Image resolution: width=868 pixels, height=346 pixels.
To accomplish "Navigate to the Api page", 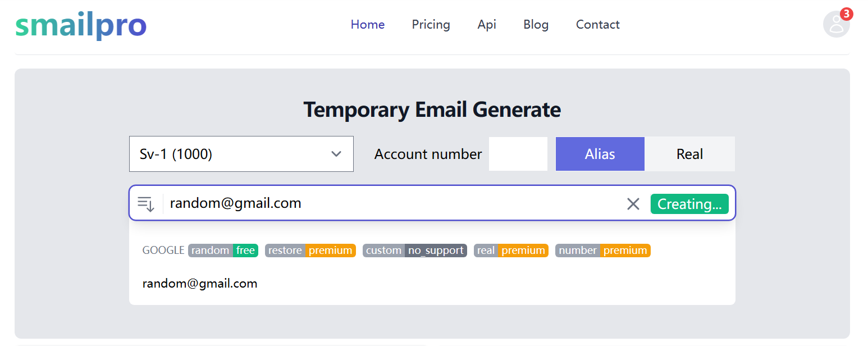I will (487, 25).
